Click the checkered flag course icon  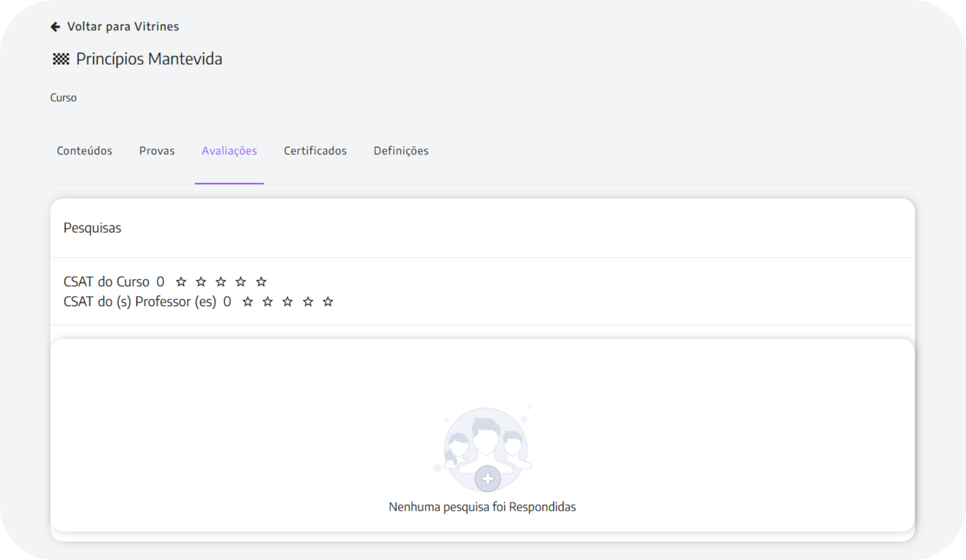point(61,59)
